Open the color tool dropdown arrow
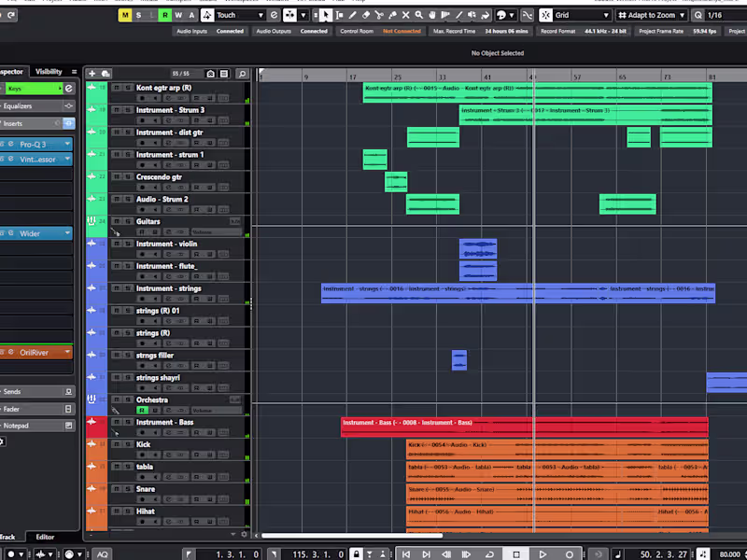747x560 pixels. pos(512,15)
